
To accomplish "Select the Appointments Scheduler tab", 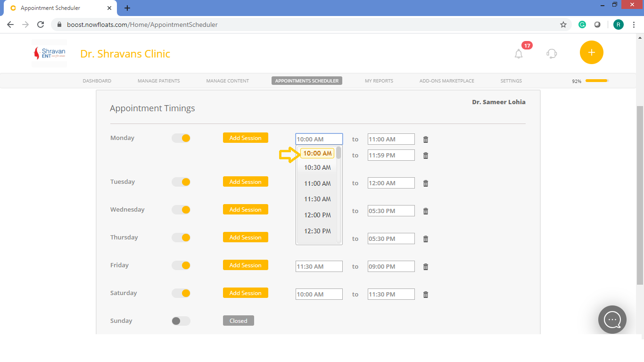I will point(307,81).
